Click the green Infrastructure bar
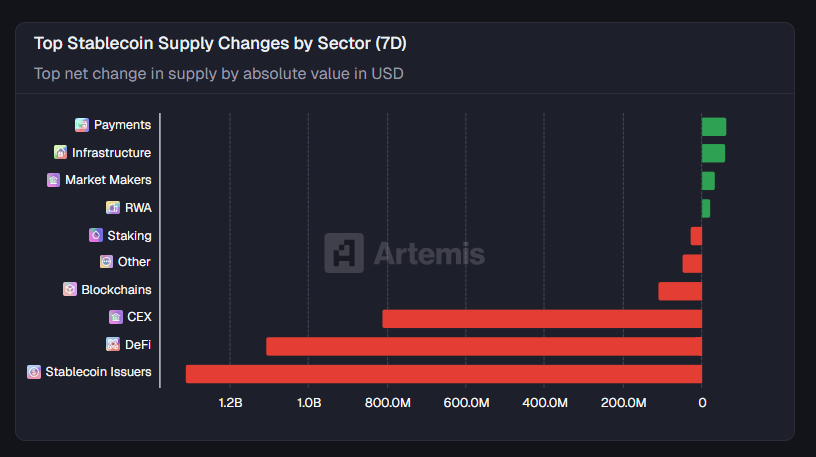This screenshot has height=457, width=816. pos(713,153)
